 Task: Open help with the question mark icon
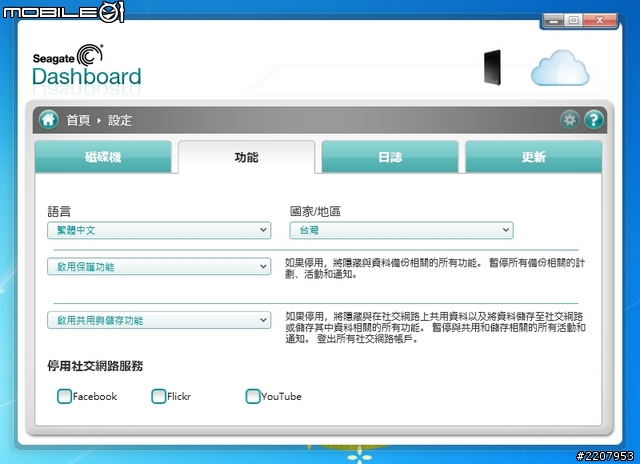tap(594, 120)
